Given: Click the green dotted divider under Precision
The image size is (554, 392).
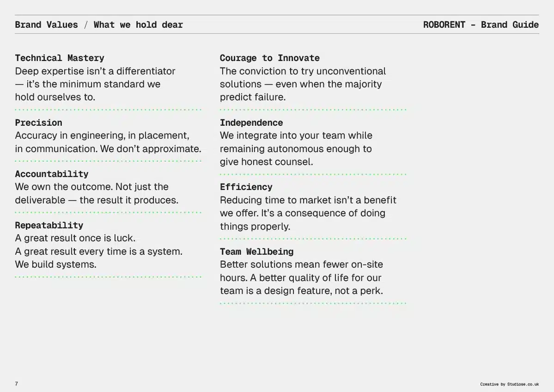Looking at the screenshot, I should pyautogui.click(x=108, y=161).
